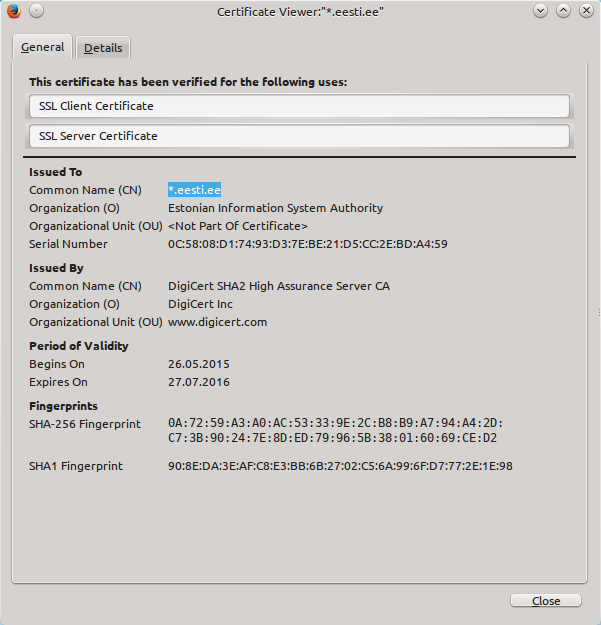Minimize window with the down-chevron button
601x625 pixels.
(x=540, y=11)
